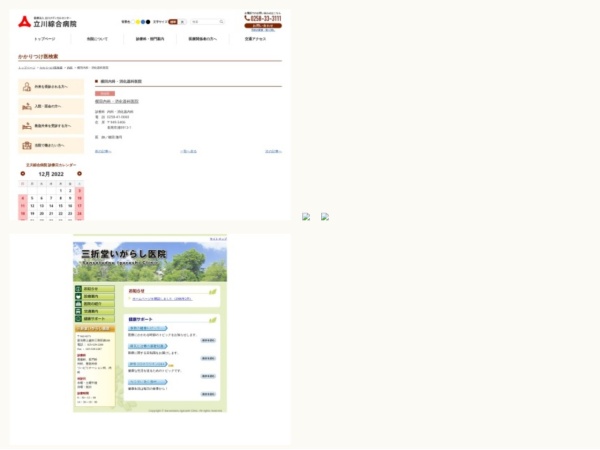The image size is (600, 450).
Task: Open the underlined clinic name link
Action: 117,101
